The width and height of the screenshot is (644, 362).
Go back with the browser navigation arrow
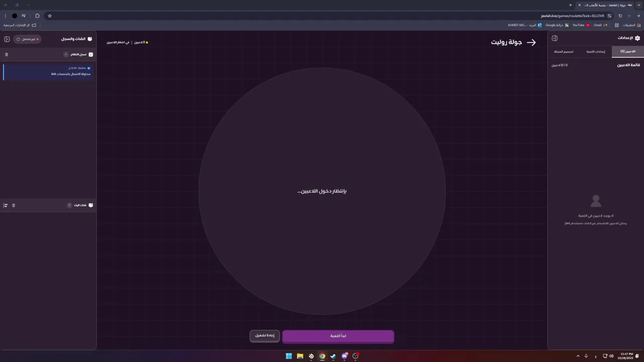(x=638, y=16)
